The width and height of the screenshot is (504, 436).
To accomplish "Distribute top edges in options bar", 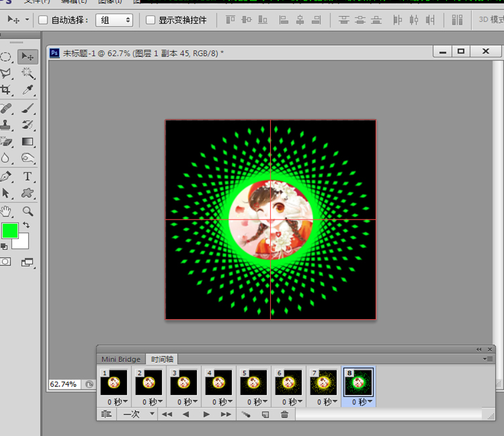I will pos(344,20).
